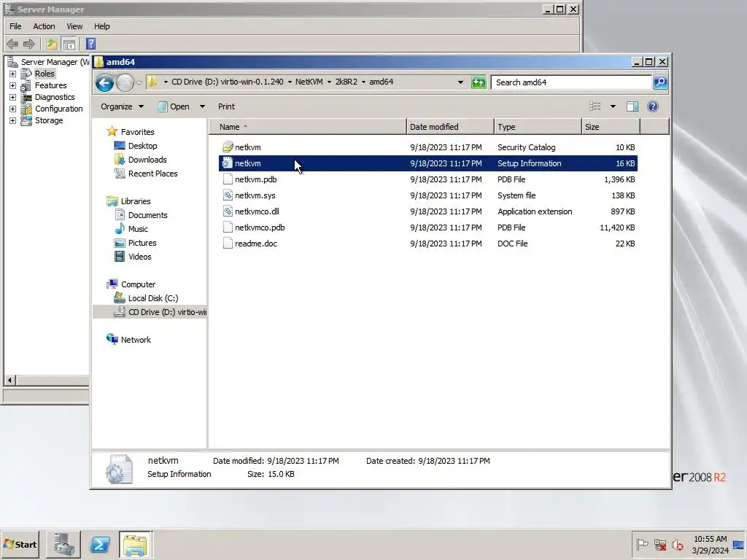The height and width of the screenshot is (560, 747).
Task: Sort by the Size column header
Action: click(x=611, y=127)
